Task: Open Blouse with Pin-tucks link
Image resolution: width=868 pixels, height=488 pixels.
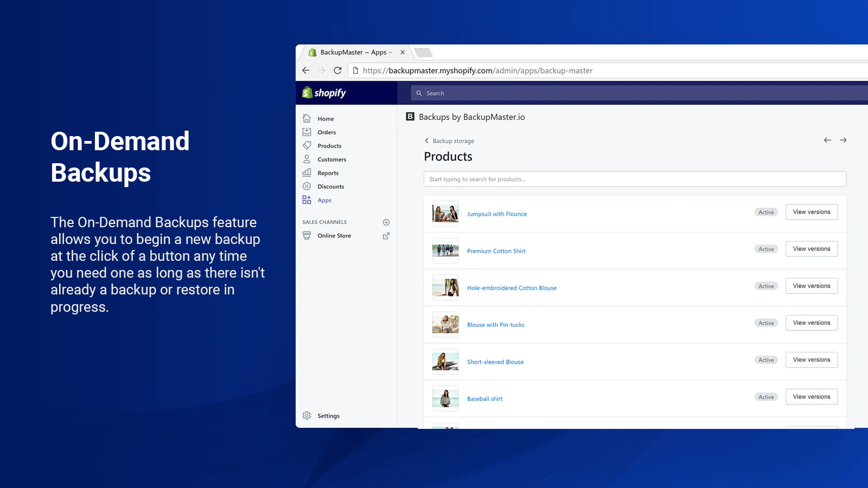Action: click(496, 325)
